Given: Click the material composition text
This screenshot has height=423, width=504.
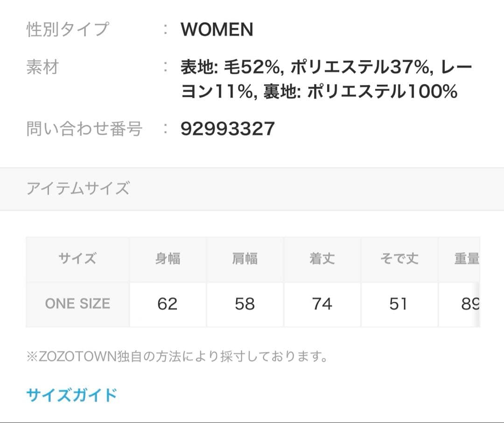Looking at the screenshot, I should 326,80.
